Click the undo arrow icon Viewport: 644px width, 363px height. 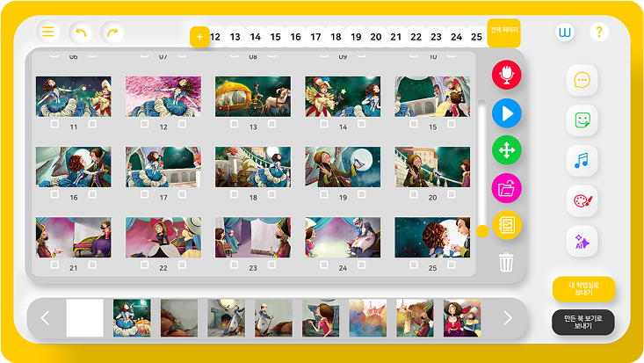tap(81, 33)
